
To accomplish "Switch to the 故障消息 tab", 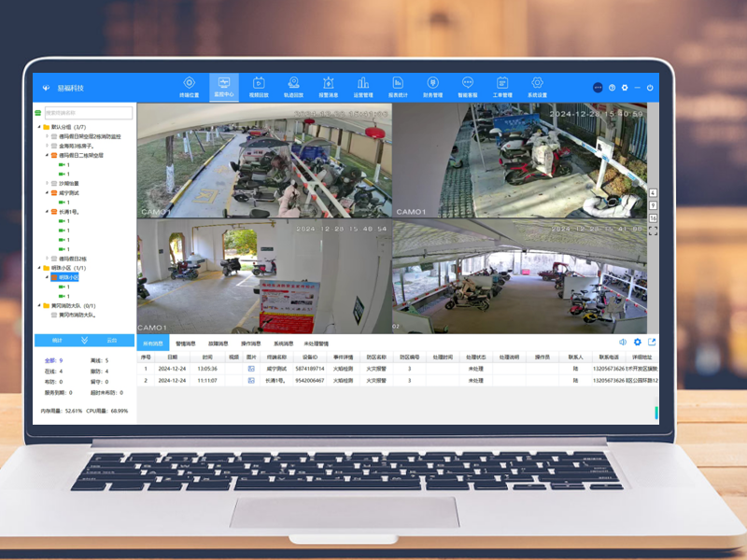I will tap(218, 343).
